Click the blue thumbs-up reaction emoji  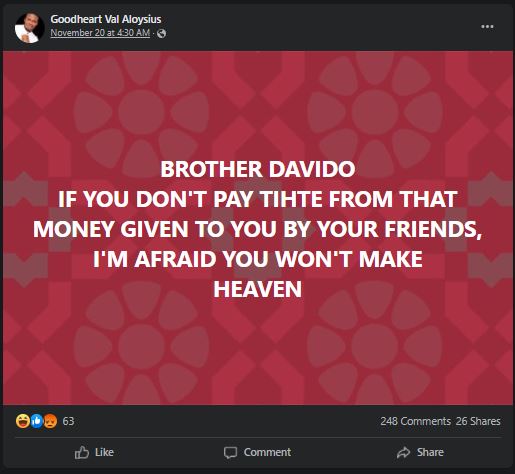37,421
